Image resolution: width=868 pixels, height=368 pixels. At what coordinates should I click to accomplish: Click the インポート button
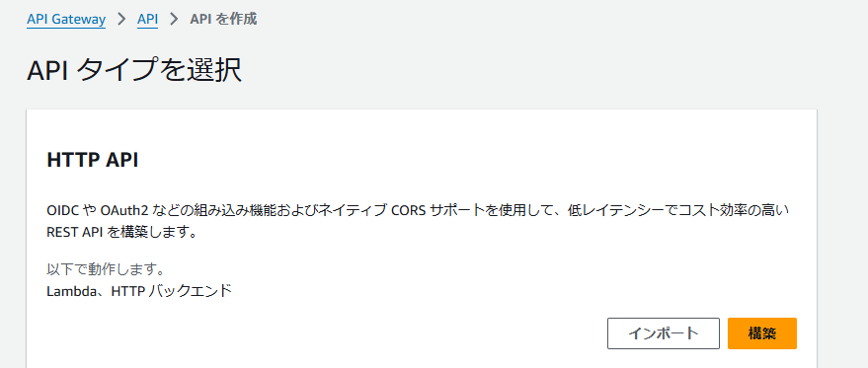point(664,333)
